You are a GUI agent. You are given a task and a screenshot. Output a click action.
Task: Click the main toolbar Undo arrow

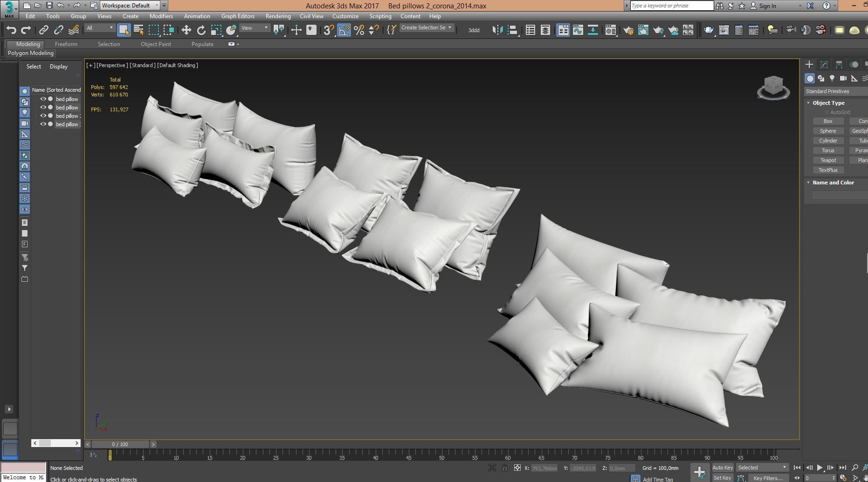[x=11, y=30]
